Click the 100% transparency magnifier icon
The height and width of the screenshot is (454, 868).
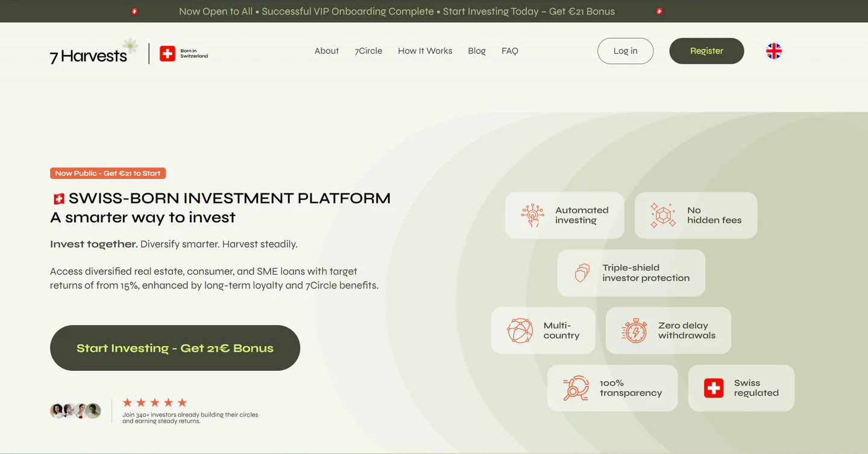click(x=576, y=388)
